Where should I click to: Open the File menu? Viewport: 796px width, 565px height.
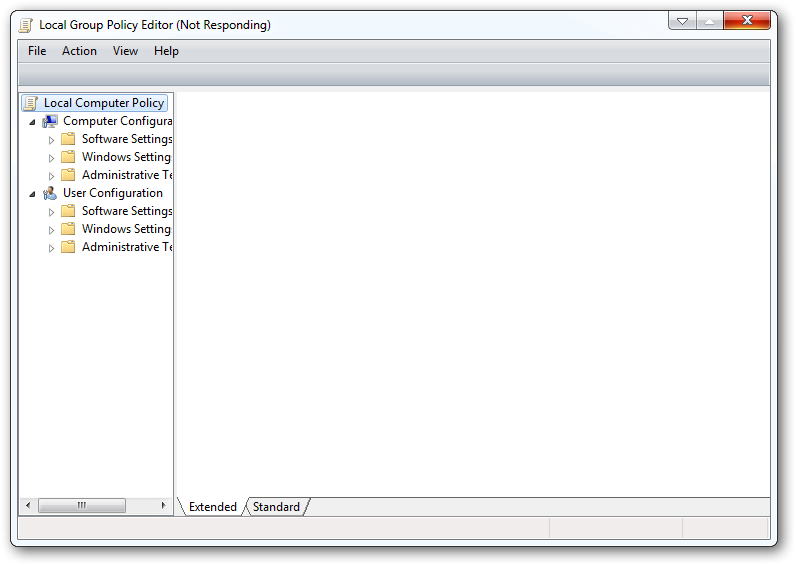point(37,51)
